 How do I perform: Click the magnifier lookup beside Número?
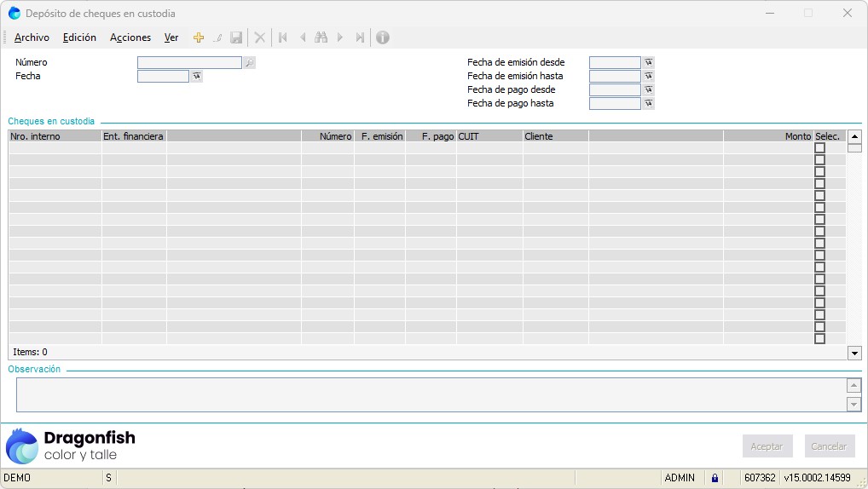click(x=249, y=63)
